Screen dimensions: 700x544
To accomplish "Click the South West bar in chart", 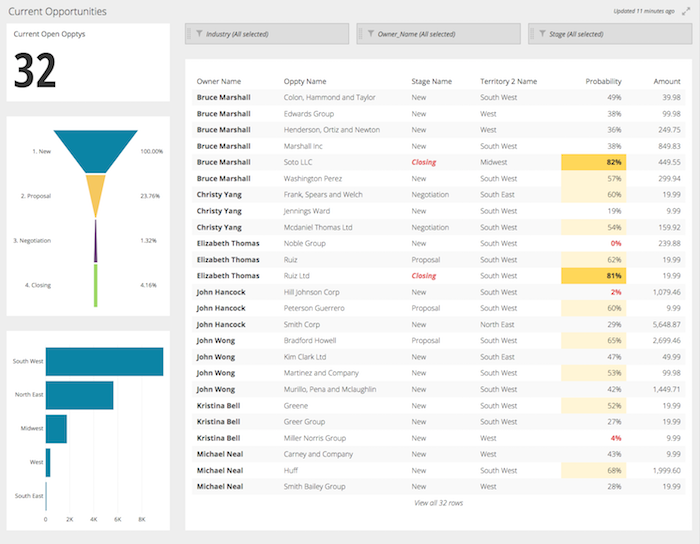I will [104, 361].
